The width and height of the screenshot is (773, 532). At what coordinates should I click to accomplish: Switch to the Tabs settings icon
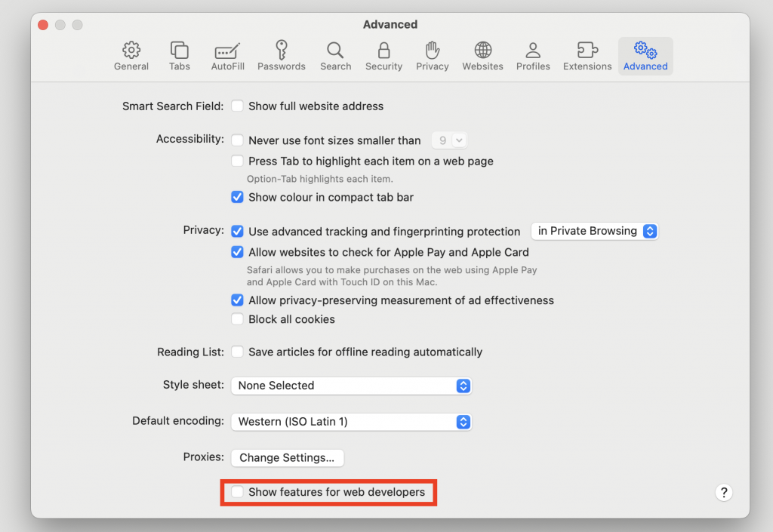179,55
